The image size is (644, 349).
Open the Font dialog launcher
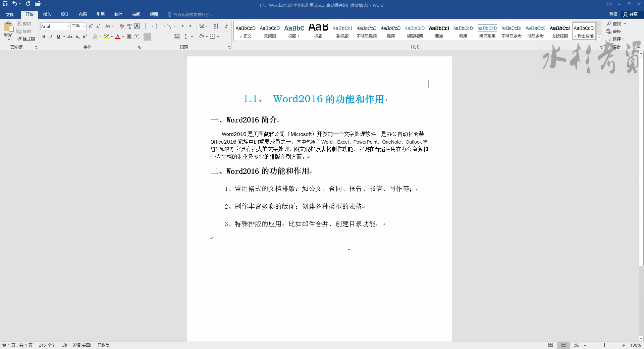(x=139, y=47)
